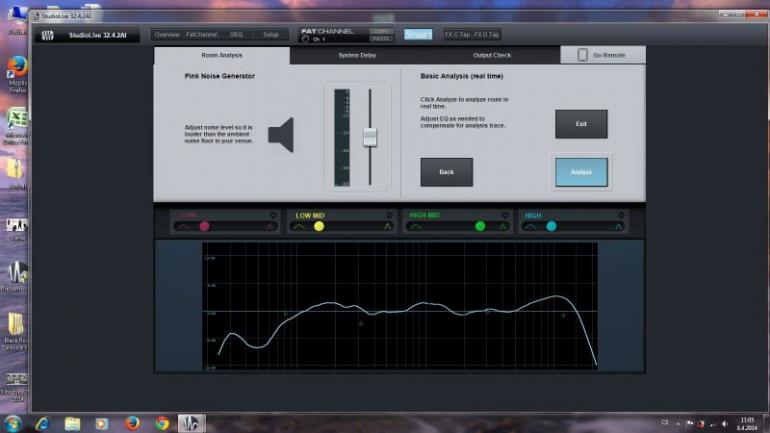Toggle the LOW band enable button
Image resolution: width=770 pixels, height=433 pixels.
coord(273,215)
